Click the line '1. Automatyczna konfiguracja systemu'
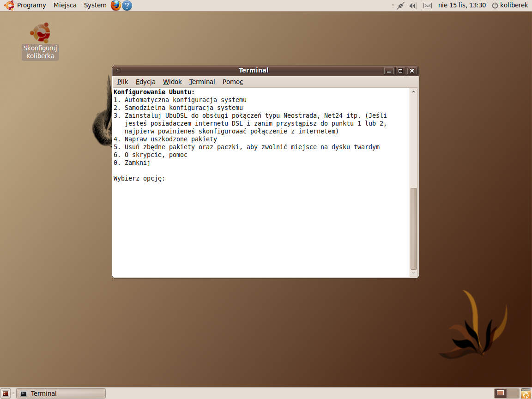Image resolution: width=532 pixels, height=399 pixels. pyautogui.click(x=180, y=100)
